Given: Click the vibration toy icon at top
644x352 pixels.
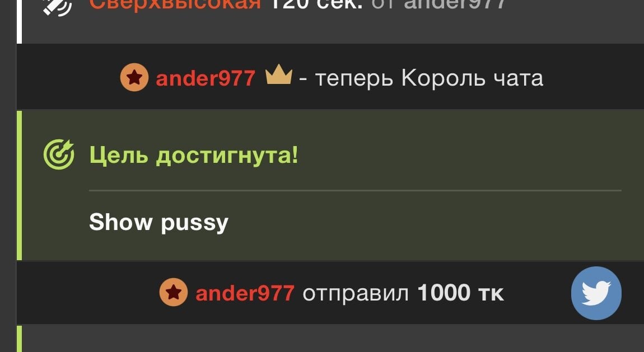Looking at the screenshot, I should (58, 6).
